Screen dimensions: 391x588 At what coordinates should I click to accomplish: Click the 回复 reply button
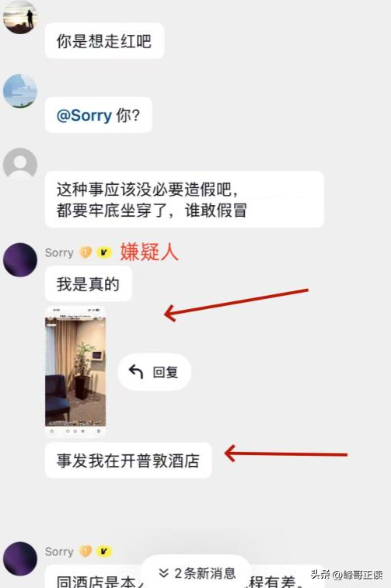click(x=155, y=372)
